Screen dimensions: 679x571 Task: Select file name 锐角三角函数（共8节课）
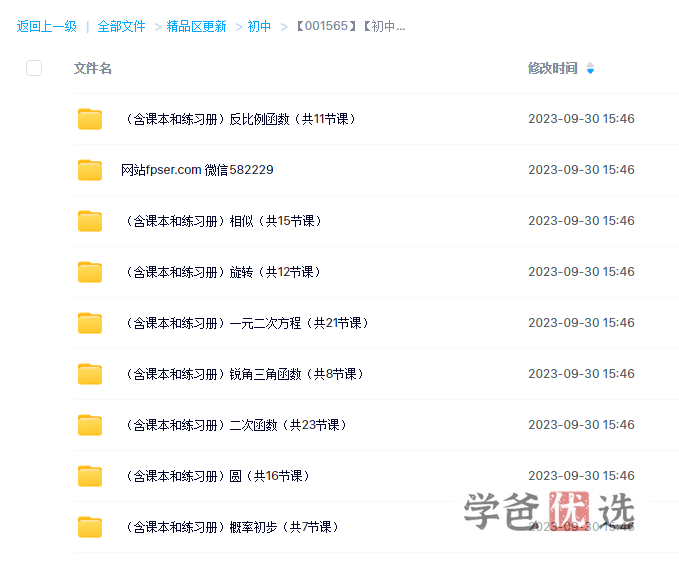coord(244,374)
